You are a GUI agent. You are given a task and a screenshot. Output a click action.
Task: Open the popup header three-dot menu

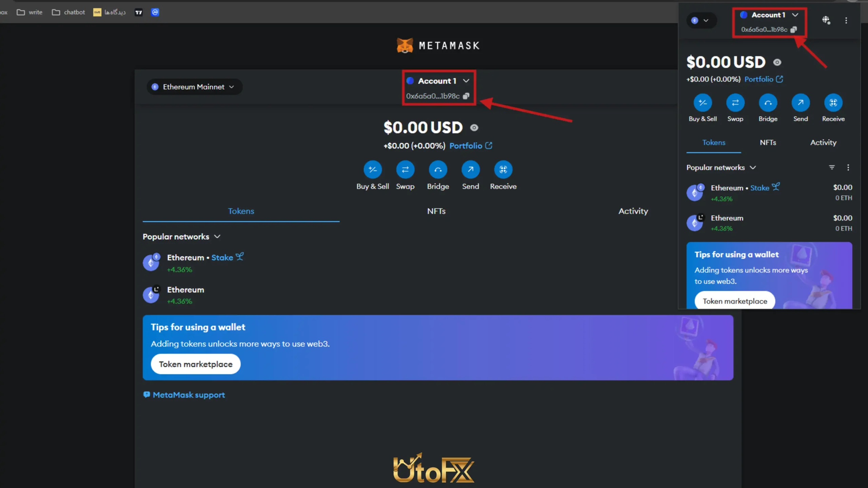[x=846, y=20]
